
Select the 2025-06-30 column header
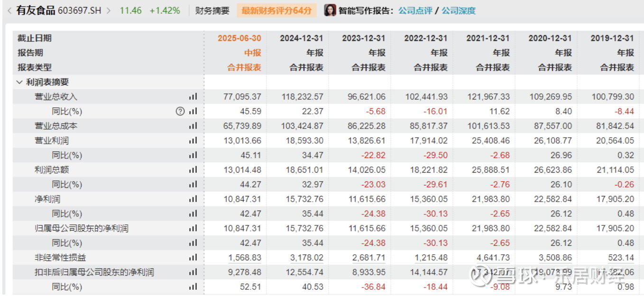point(239,38)
